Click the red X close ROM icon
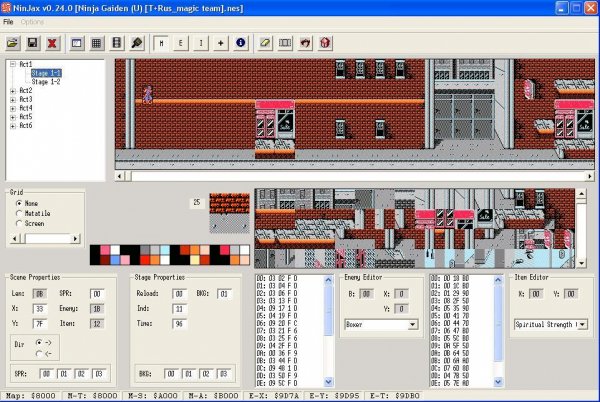The width and height of the screenshot is (600, 402). pos(52,43)
